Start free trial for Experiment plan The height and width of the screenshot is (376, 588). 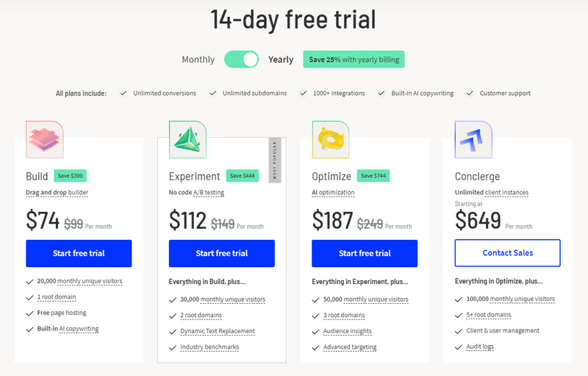coord(222,253)
